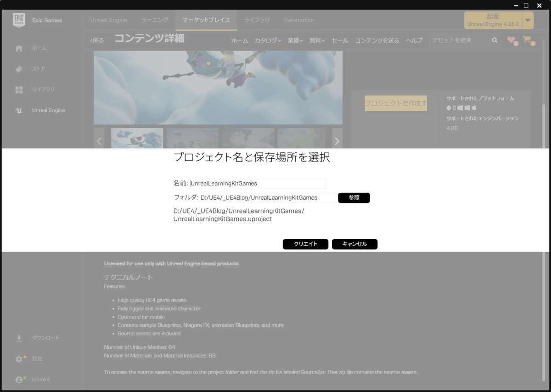Image resolution: width=551 pixels, height=392 pixels.
Task: Click the search magnifier icon
Action: tap(495, 40)
